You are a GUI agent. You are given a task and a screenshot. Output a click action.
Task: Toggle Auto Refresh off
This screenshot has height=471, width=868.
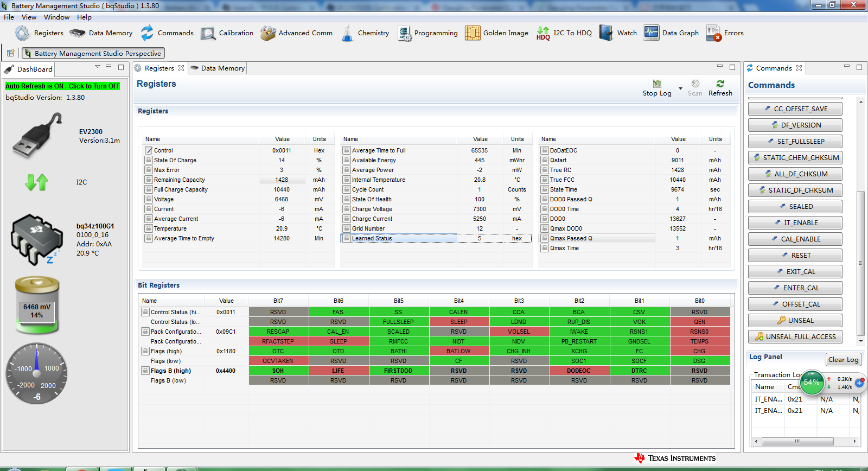coord(62,86)
